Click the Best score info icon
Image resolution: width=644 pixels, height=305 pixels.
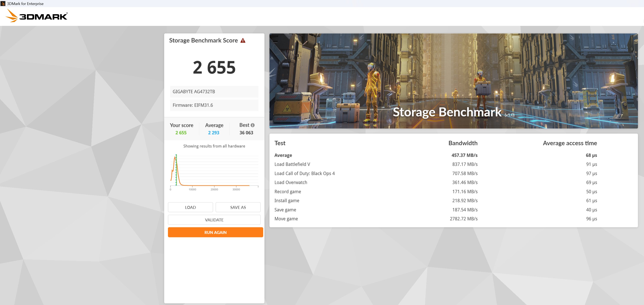pos(253,125)
